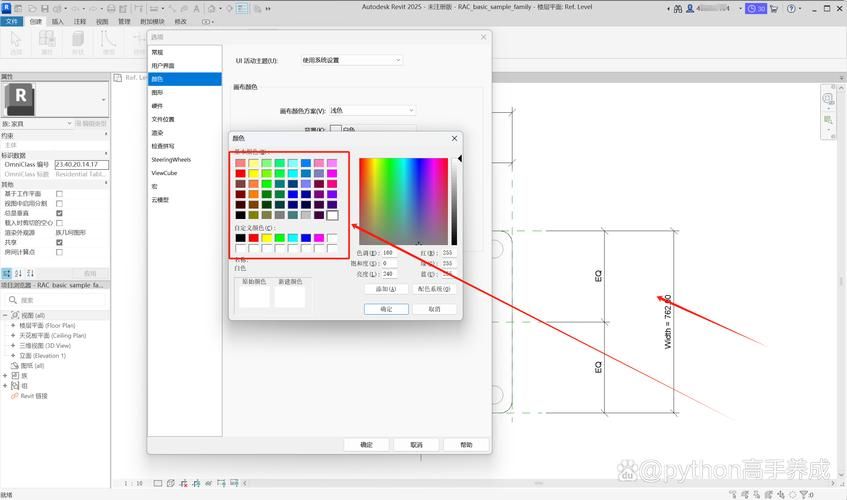
Task: Click the luminance slider bar beside spectrum
Action: (454, 201)
